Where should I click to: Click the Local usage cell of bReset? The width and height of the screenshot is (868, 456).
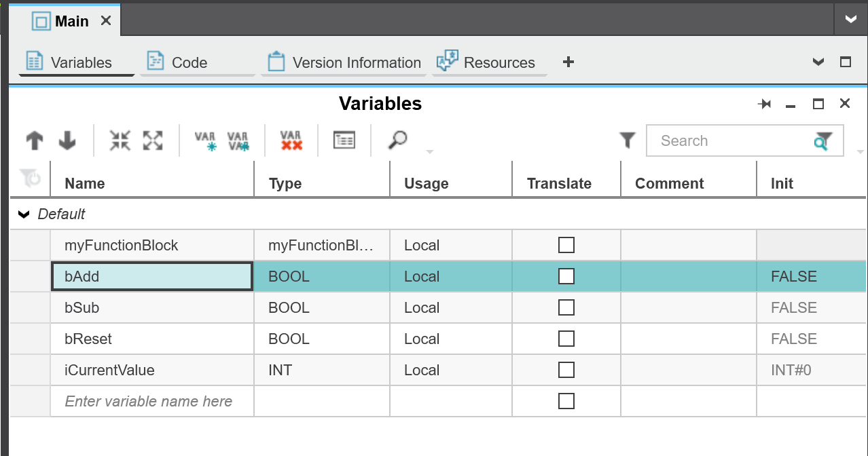[x=451, y=339]
